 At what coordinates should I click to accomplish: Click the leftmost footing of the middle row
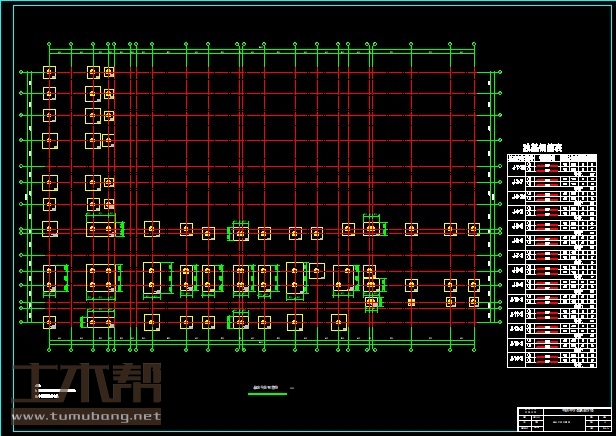pos(49,229)
